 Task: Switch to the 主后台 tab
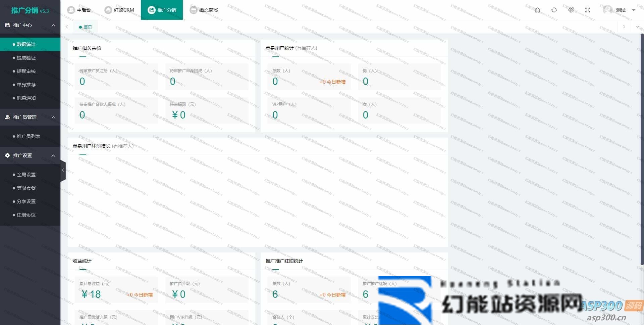[79, 10]
